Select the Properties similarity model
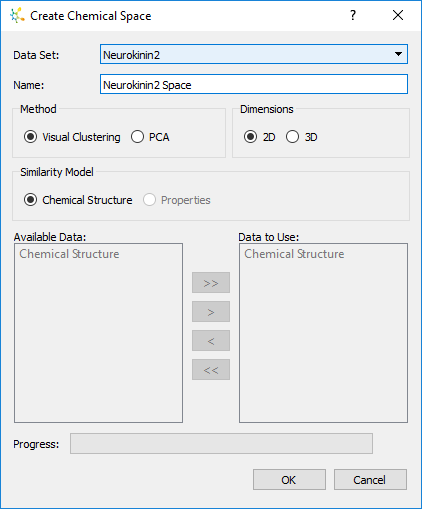The image size is (422, 509). point(177,200)
